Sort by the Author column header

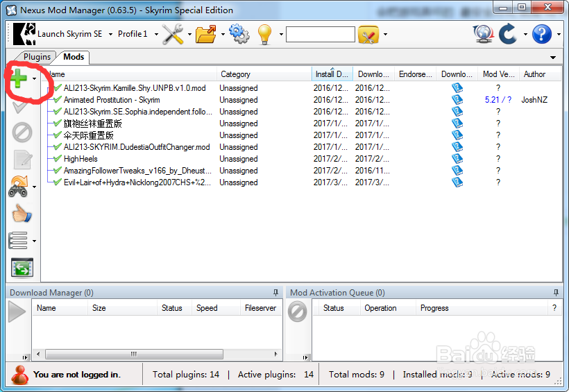[540, 74]
